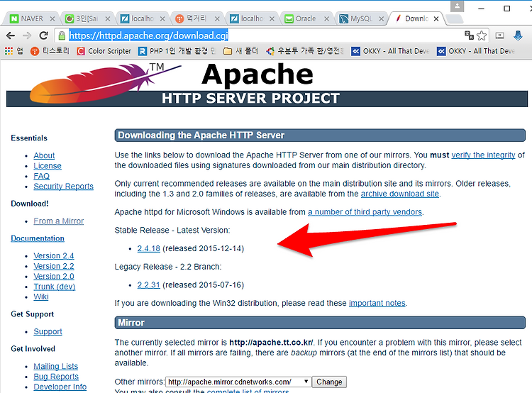Reload the page with the refresh icon
This screenshot has width=532, height=393.
pyautogui.click(x=43, y=35)
